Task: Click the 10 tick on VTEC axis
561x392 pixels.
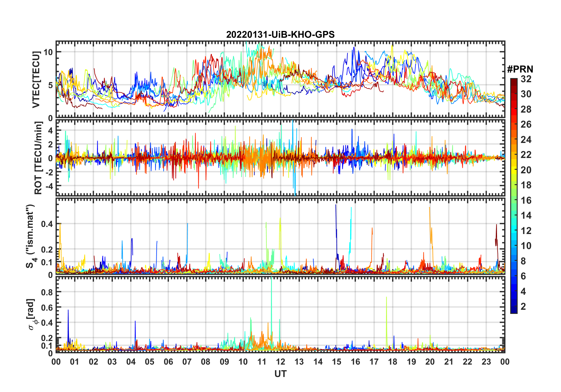Action: 48,52
